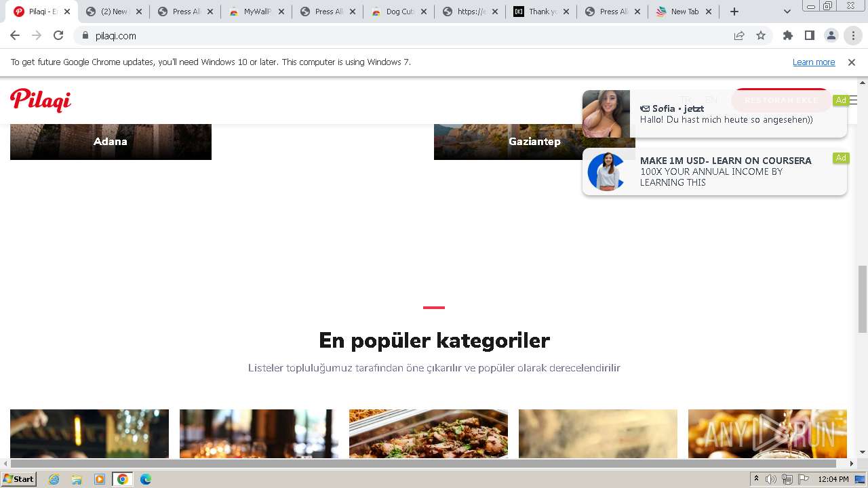This screenshot has width=868, height=488.
Task: Launch Internet Explorer from taskbar
Action: tap(54, 479)
